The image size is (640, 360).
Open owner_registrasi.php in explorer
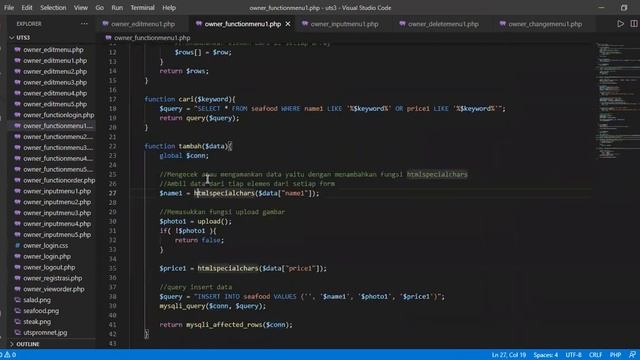coord(52,278)
